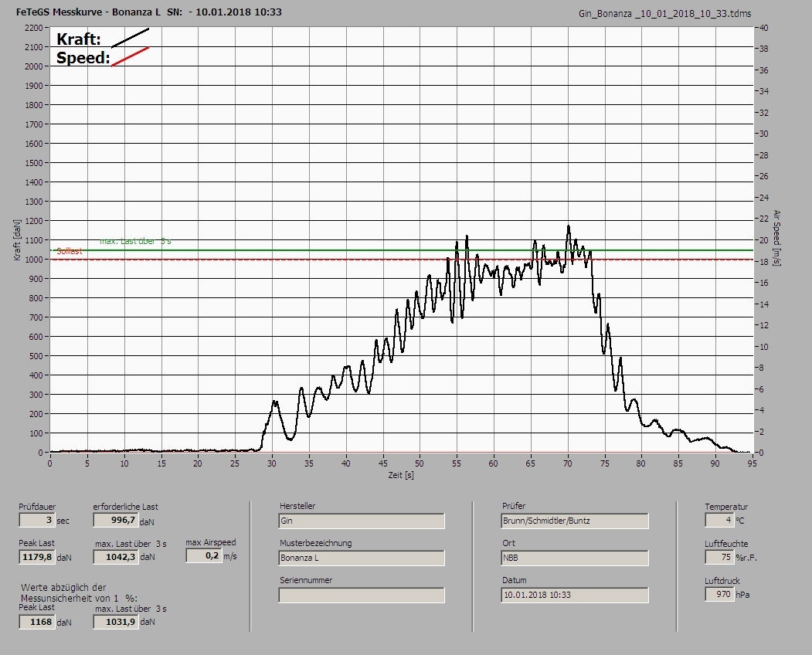Click the Prüfdauer label
812x655 pixels.
[x=37, y=507]
